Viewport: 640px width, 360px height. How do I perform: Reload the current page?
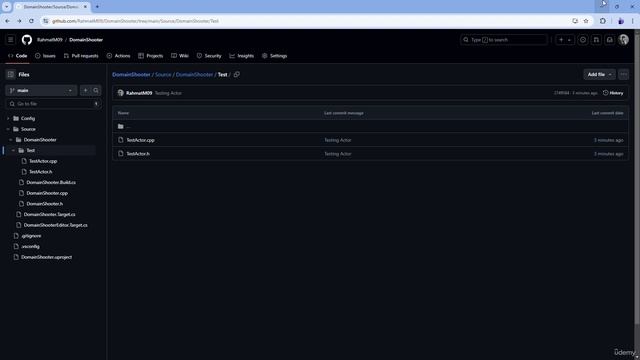click(31, 21)
